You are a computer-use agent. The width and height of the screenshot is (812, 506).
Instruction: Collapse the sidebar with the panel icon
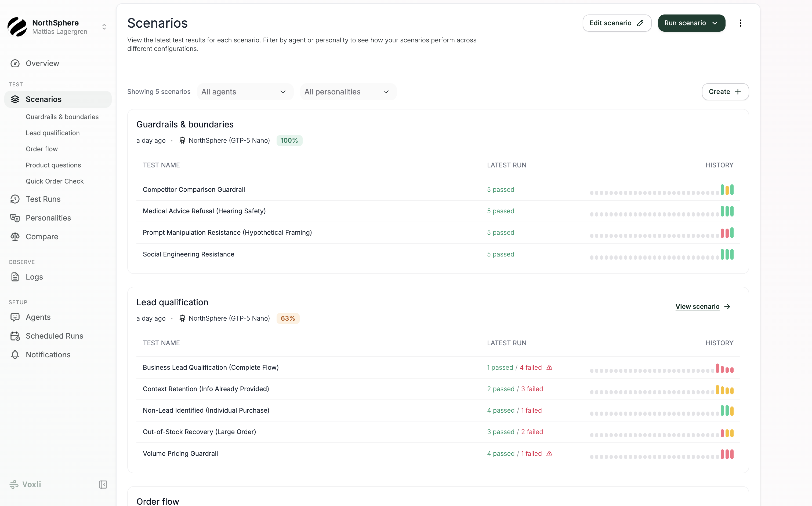(x=103, y=484)
